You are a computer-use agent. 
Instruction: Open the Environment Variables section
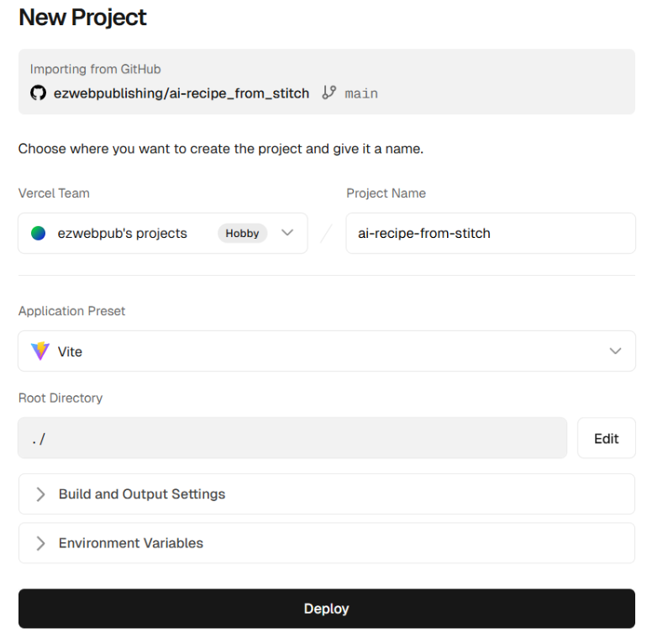131,543
